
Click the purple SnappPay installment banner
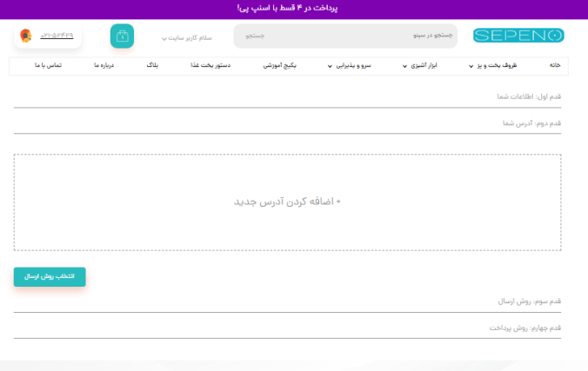[x=294, y=10]
